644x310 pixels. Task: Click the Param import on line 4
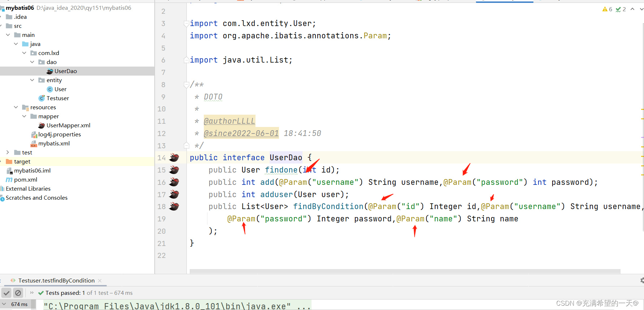click(x=375, y=36)
